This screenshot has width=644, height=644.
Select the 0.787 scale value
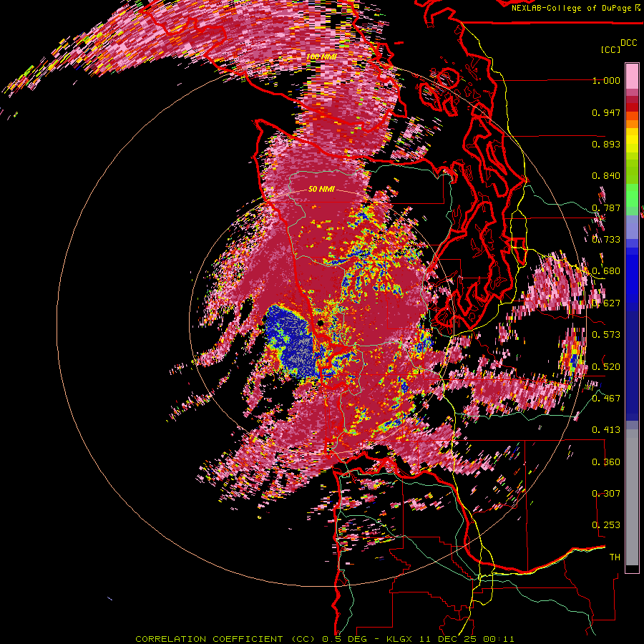click(606, 208)
